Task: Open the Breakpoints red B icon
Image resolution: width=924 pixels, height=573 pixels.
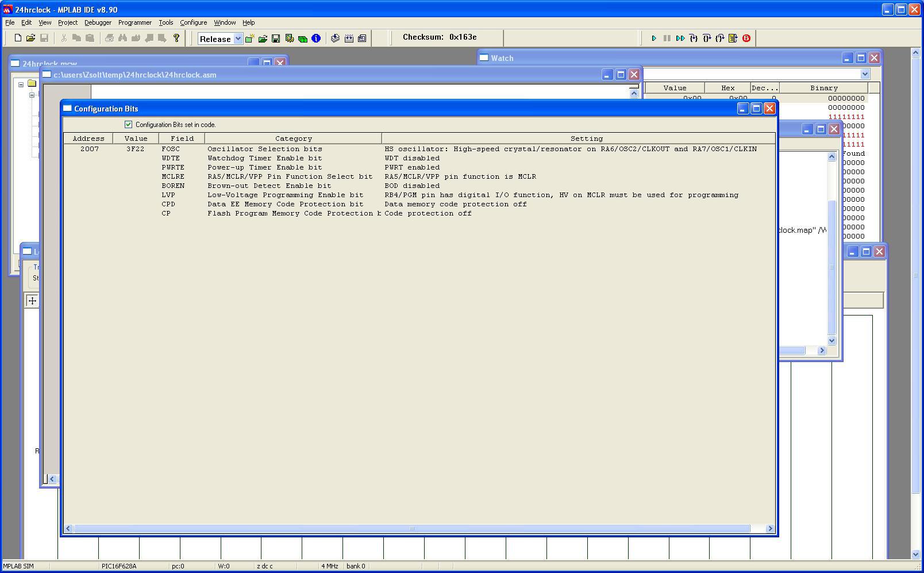Action: coord(746,39)
